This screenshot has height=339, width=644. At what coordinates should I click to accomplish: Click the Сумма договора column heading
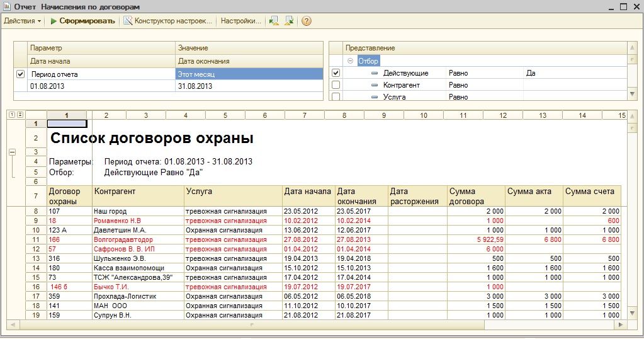tap(476, 196)
